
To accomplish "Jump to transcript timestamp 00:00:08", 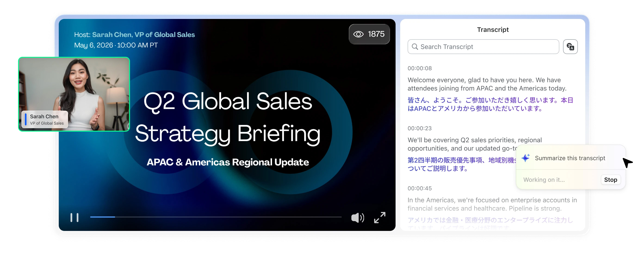I will pyautogui.click(x=419, y=68).
